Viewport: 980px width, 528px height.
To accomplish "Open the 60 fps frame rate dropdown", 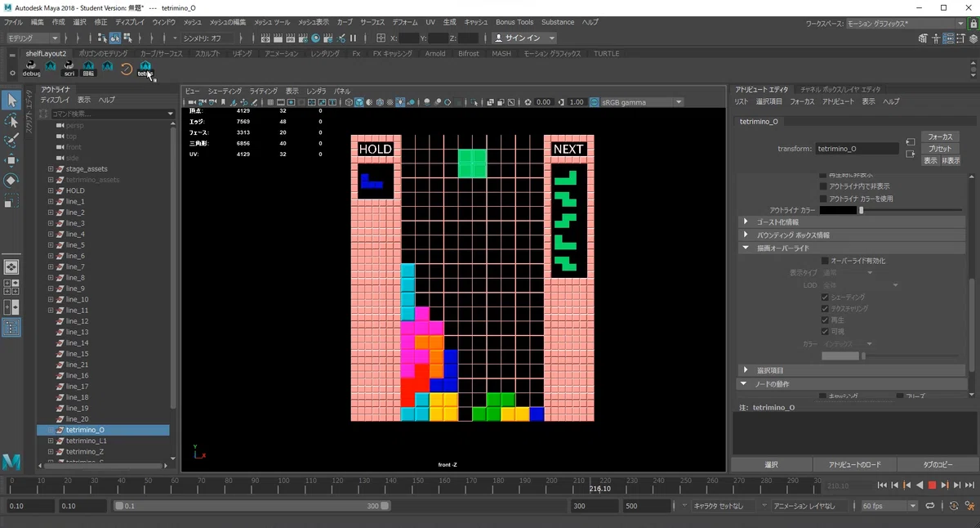I will [x=889, y=506].
